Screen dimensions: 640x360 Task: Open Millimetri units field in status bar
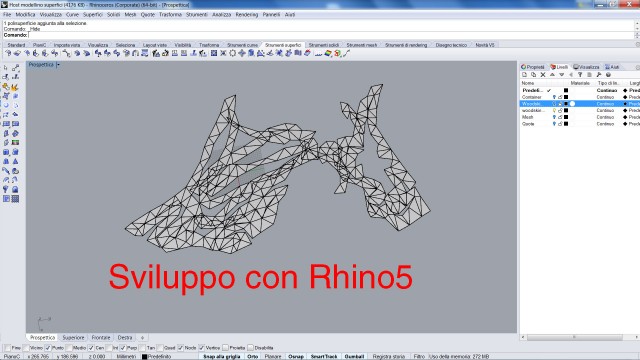point(126,356)
